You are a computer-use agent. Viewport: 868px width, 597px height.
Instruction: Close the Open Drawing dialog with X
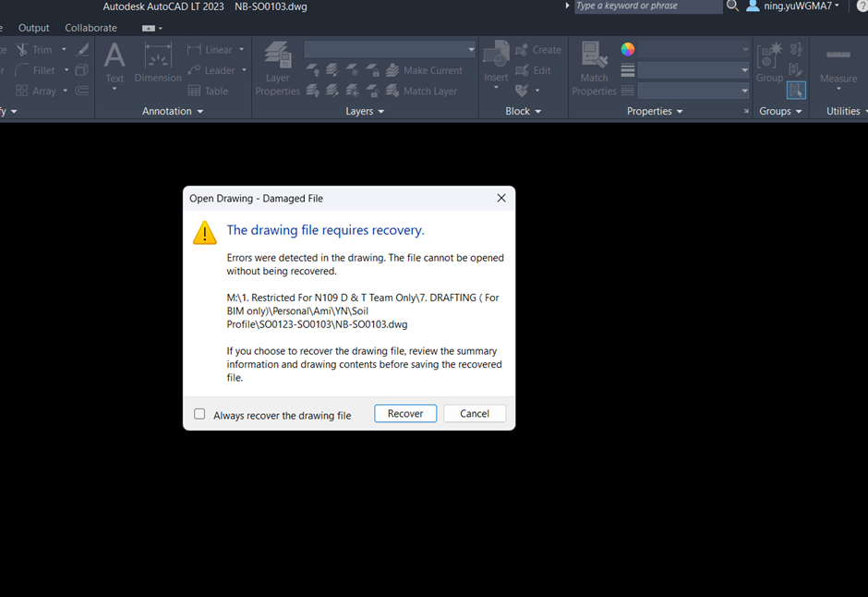coord(501,199)
